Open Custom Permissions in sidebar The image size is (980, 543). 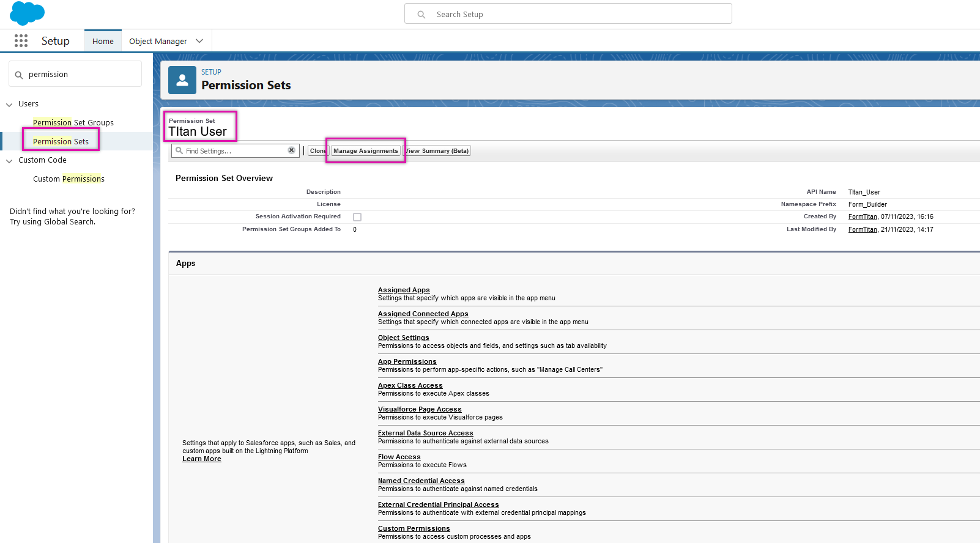pos(69,179)
